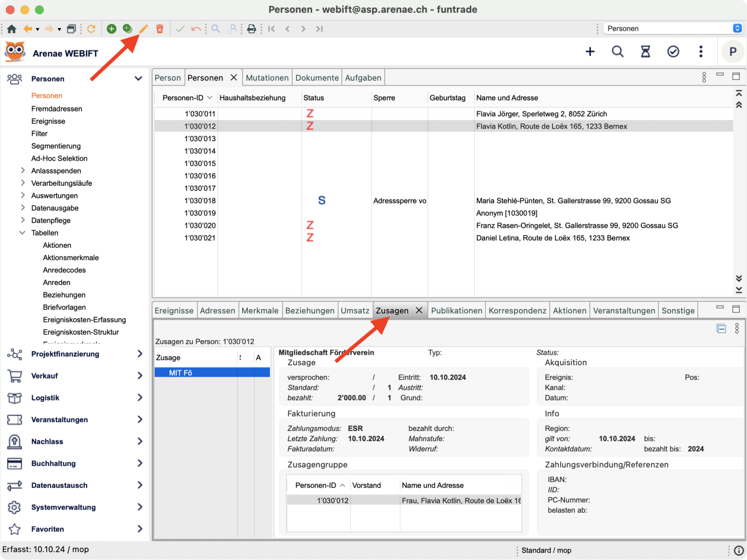Open the Umsatz tab

355,310
